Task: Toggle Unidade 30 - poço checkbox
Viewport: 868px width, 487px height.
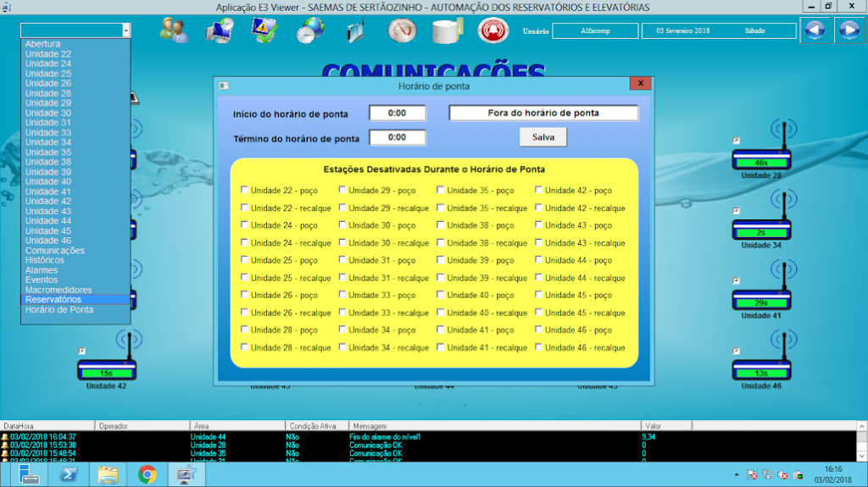Action: coord(343,225)
